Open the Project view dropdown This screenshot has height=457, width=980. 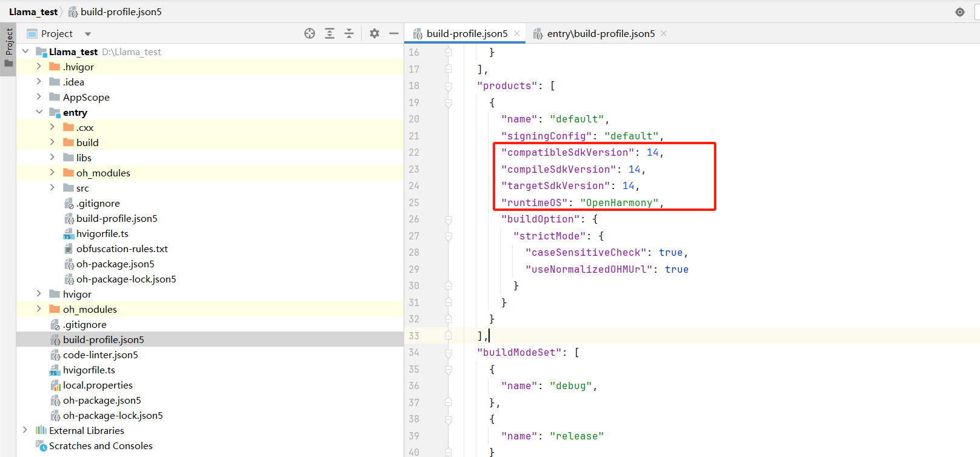tap(88, 34)
